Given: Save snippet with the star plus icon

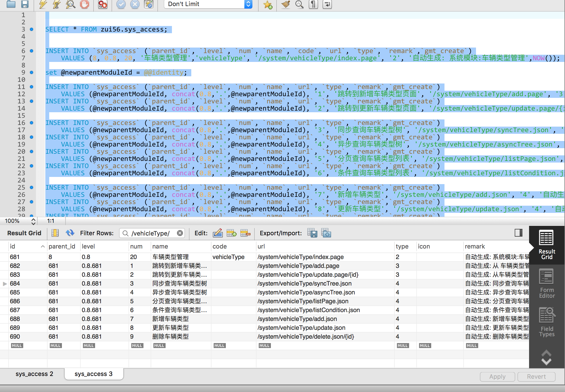Looking at the screenshot, I should [268, 4].
